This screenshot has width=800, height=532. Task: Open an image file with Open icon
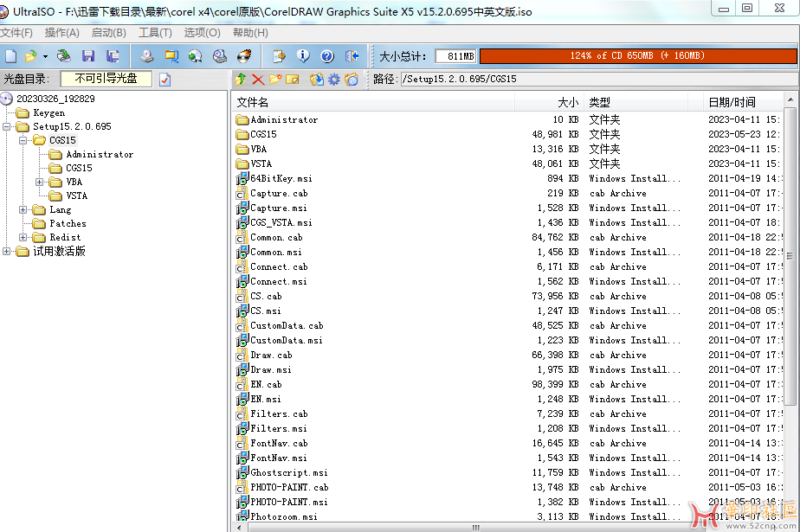[31, 56]
